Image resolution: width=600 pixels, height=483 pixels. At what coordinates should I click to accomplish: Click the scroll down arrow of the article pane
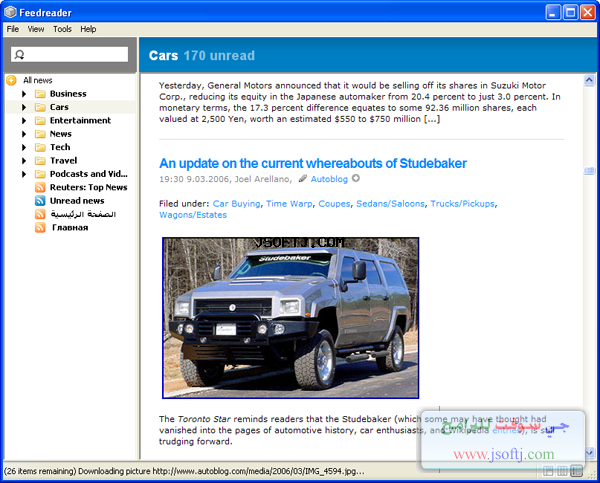click(589, 453)
